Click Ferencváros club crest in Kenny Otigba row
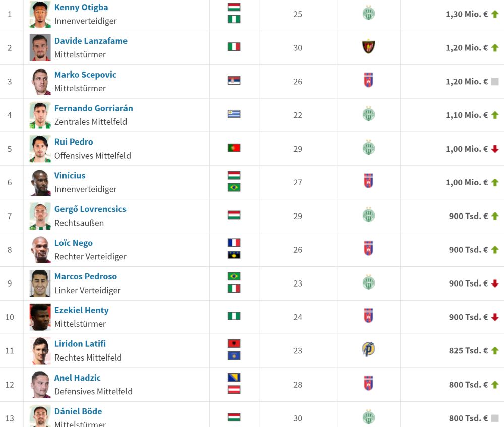504x427 pixels. pos(368,13)
